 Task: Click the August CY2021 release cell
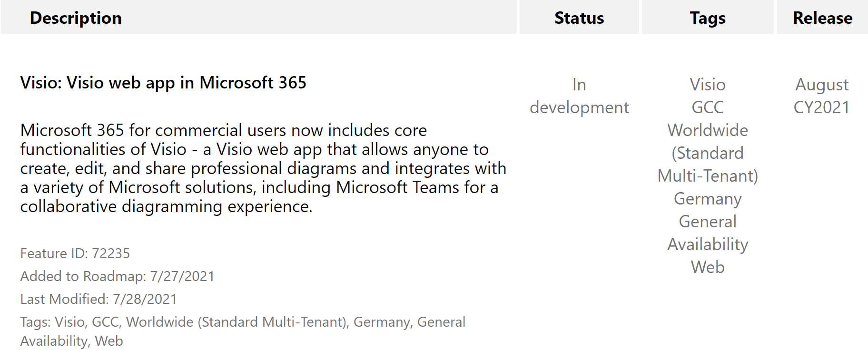822,96
